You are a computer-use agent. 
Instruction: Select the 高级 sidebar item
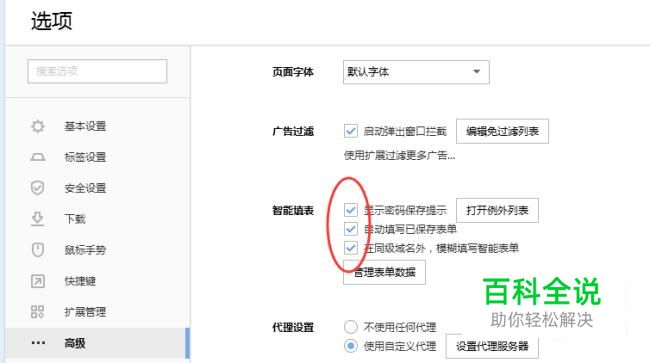pyautogui.click(x=97, y=343)
